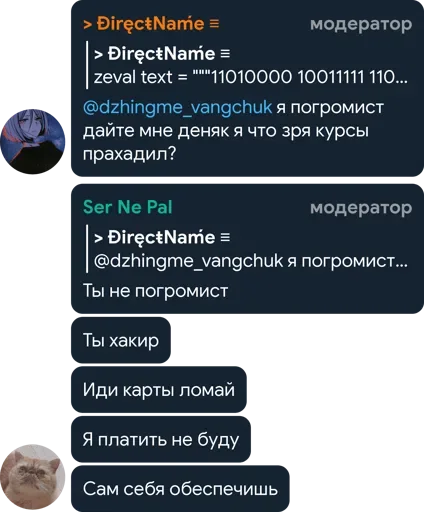Click модератор badge in ĐiręctNaḿe message
The image size is (424, 512).
point(361,24)
